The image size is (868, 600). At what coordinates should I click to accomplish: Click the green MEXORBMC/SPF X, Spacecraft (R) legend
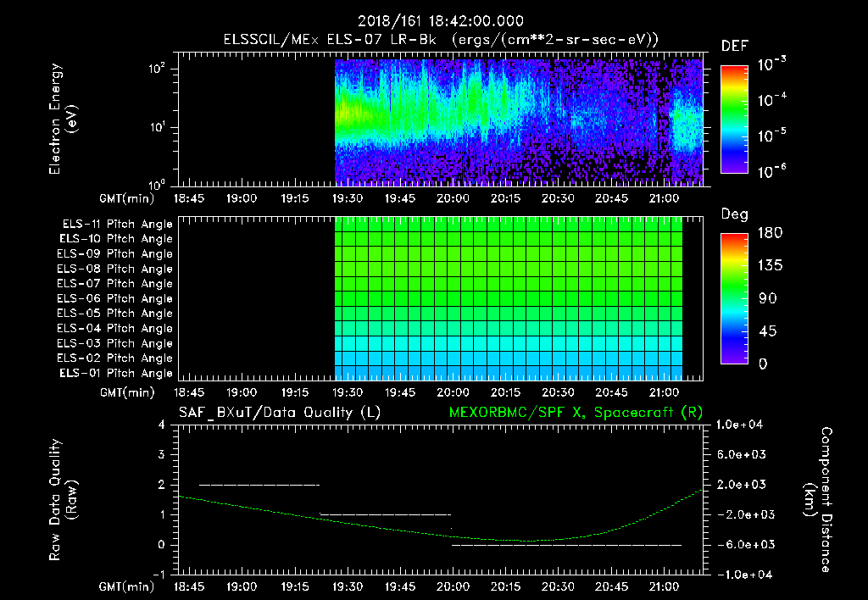point(576,413)
